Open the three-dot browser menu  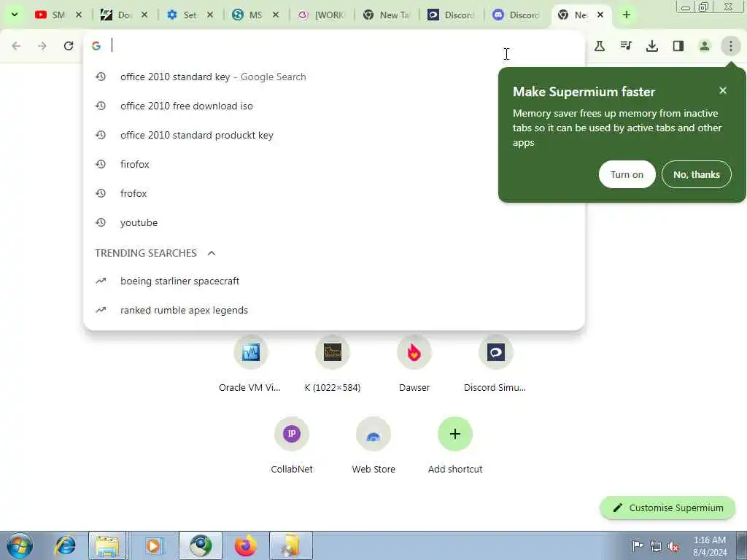(x=731, y=46)
